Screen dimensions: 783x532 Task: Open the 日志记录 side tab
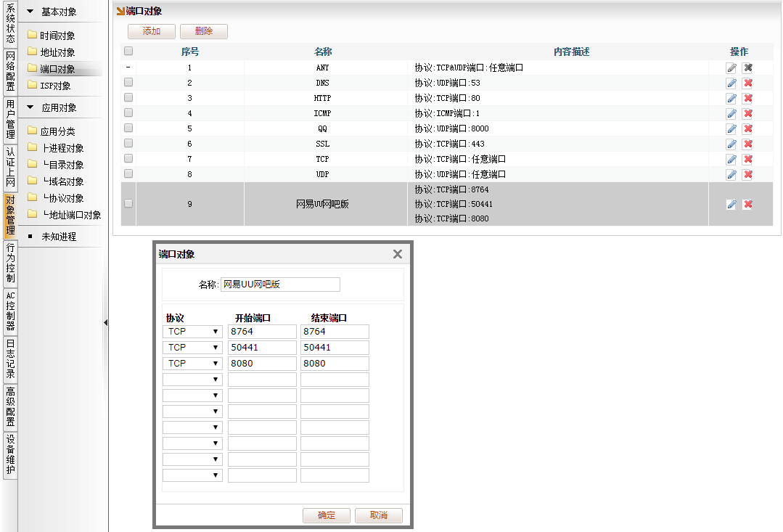click(10, 359)
